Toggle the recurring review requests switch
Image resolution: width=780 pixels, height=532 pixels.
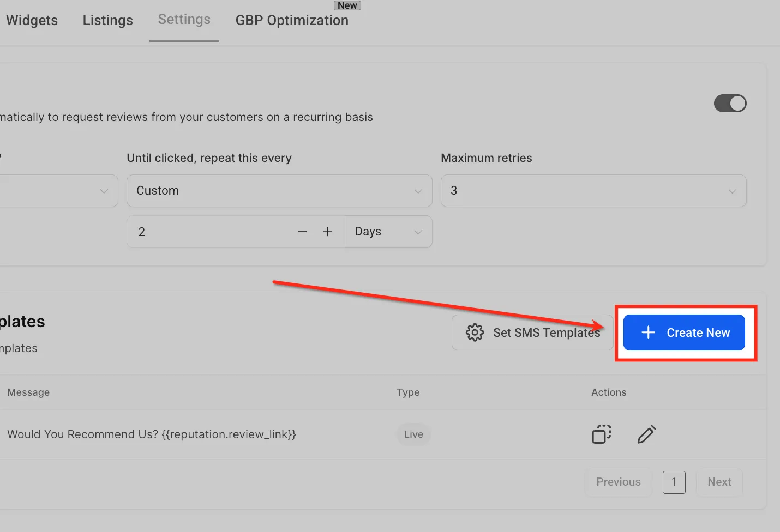click(730, 104)
